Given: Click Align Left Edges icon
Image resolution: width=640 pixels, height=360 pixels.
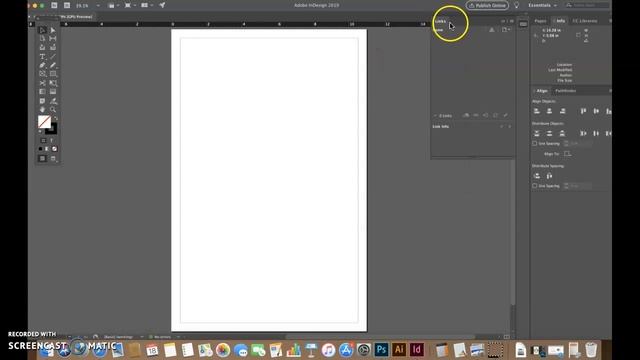Looking at the screenshot, I should 537,111.
